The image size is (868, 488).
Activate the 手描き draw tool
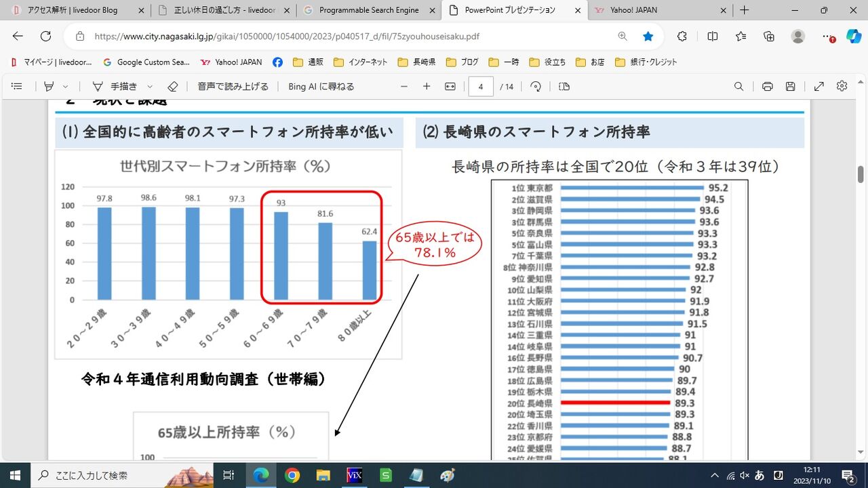pos(115,86)
